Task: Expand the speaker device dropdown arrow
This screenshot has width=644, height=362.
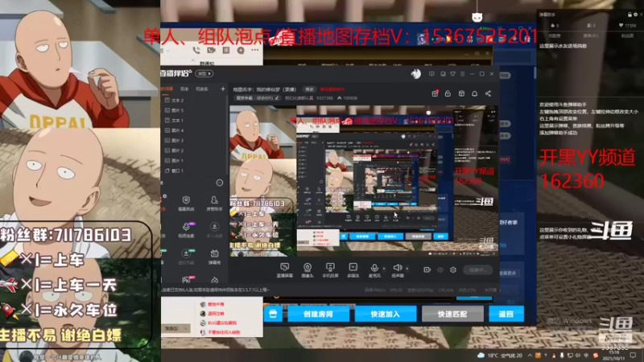Action: tap(407, 269)
